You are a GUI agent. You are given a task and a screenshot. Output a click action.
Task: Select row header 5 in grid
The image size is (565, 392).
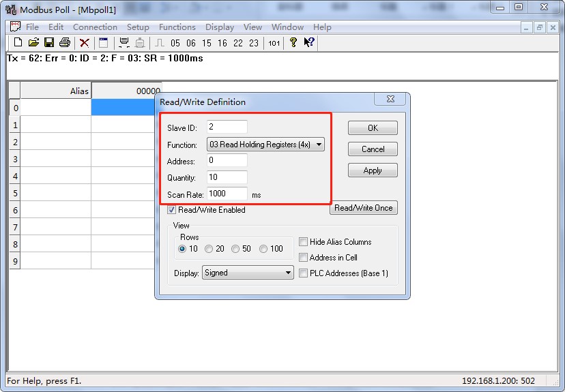[15, 193]
